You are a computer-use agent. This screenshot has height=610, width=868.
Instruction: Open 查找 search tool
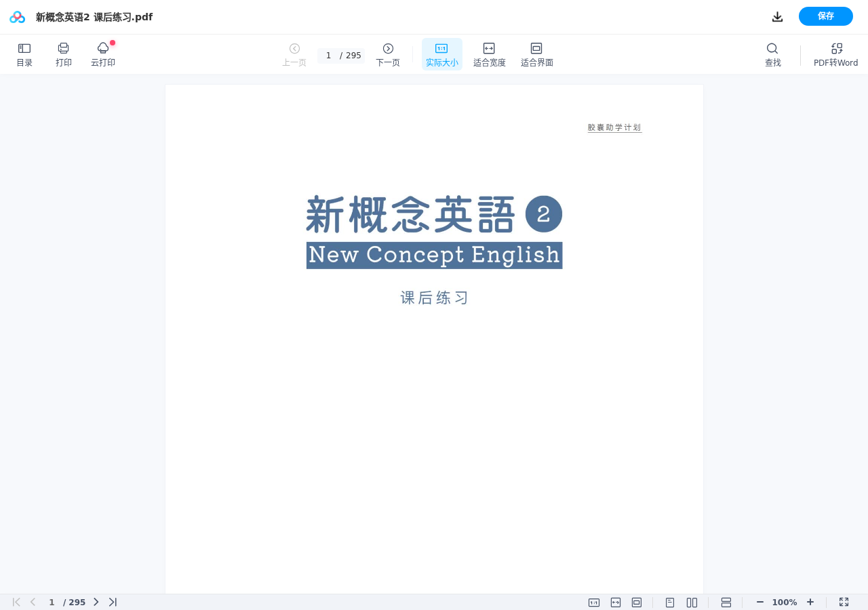(772, 54)
